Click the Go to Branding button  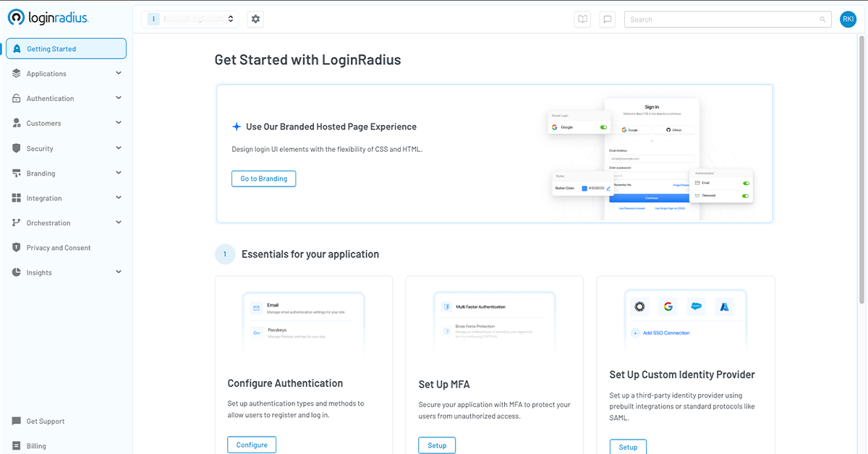click(263, 179)
